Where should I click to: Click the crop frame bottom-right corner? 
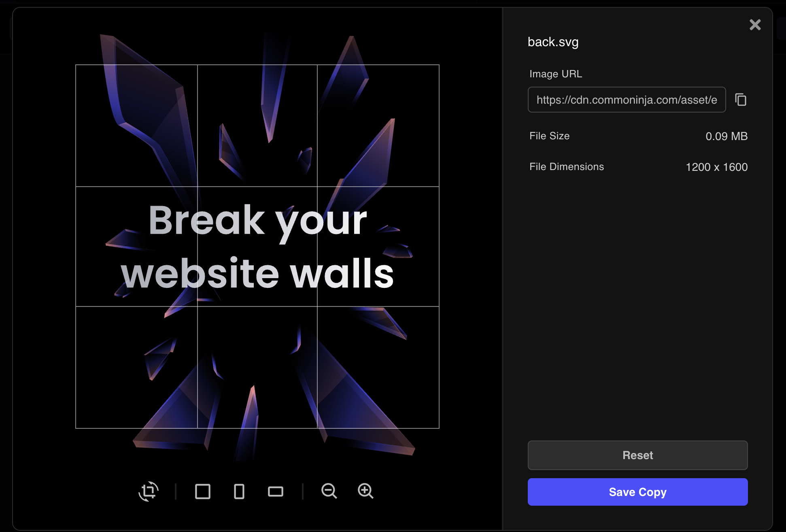(439, 428)
